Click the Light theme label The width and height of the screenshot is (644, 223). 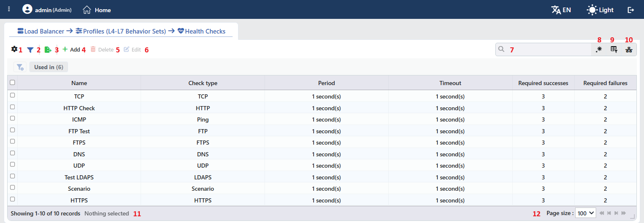606,10
